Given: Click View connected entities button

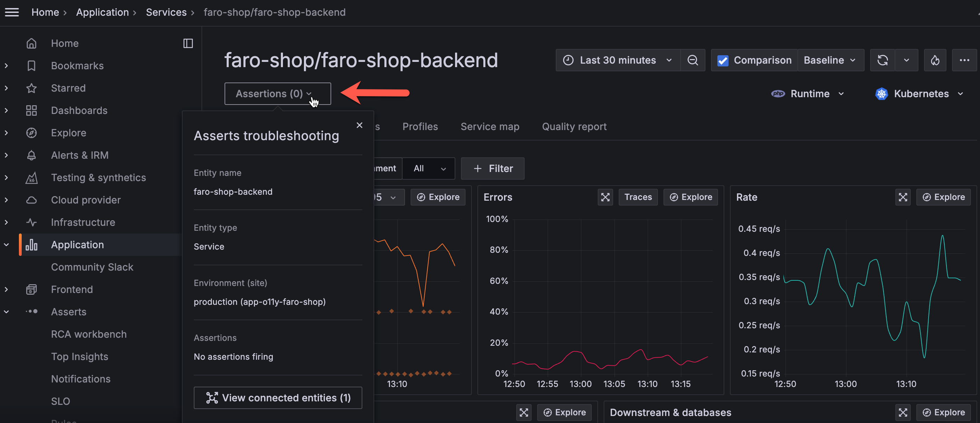Looking at the screenshot, I should coord(278,397).
